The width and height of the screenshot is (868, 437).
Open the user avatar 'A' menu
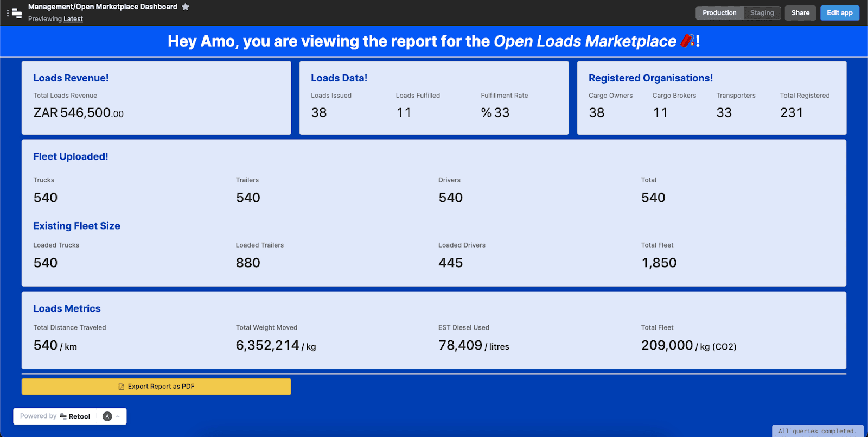click(x=107, y=416)
